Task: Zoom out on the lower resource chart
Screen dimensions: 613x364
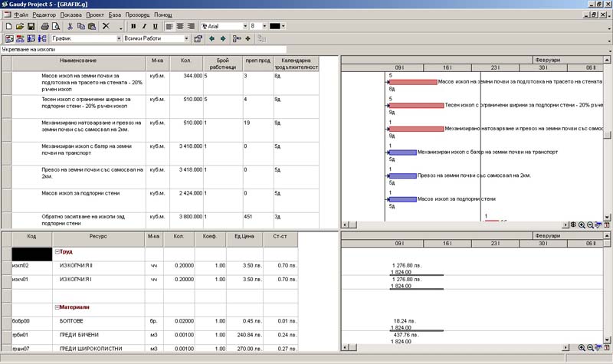Action: (x=590, y=348)
